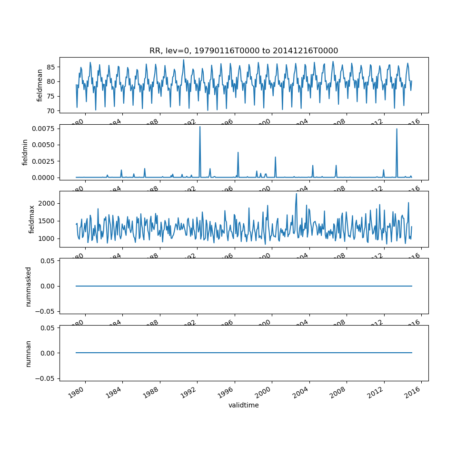This screenshot has height=476, width=476.
Task: Click the fieldmax y-axis label
Action: click(x=32, y=219)
